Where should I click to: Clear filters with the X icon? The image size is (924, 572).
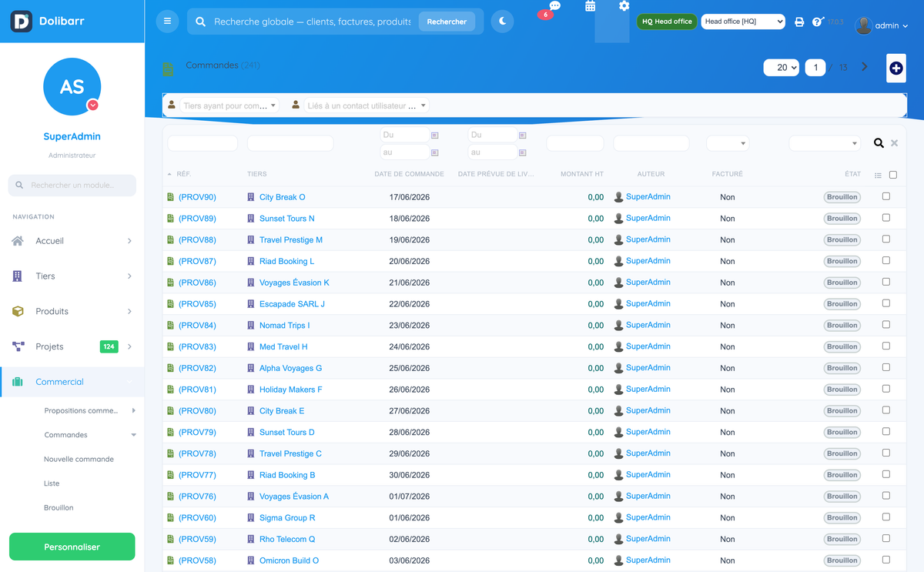[x=894, y=143]
